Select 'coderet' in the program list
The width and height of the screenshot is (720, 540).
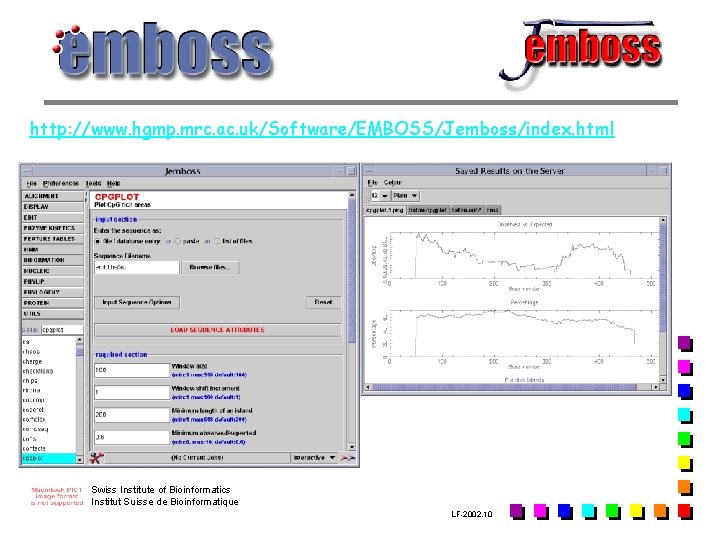click(33, 410)
